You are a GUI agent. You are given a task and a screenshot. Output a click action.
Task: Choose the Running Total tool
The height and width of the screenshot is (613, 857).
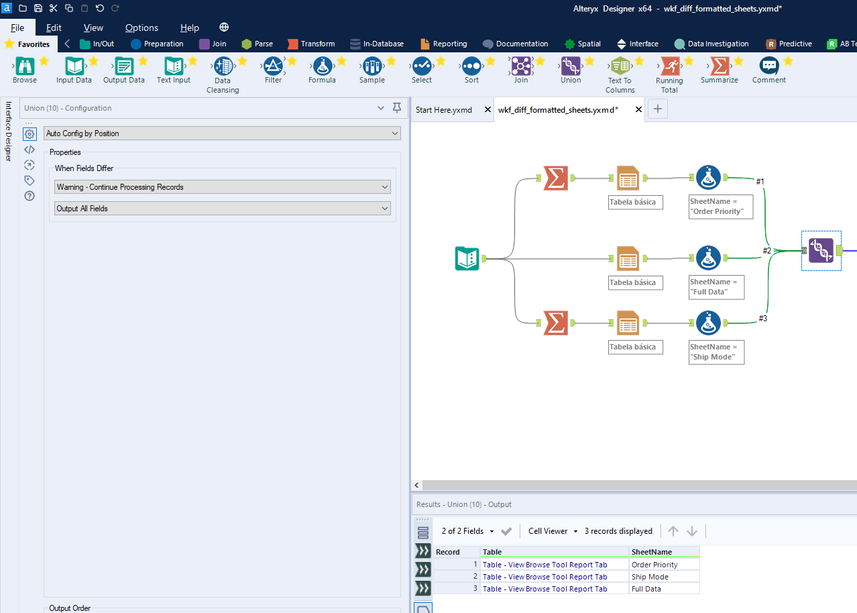click(x=670, y=75)
